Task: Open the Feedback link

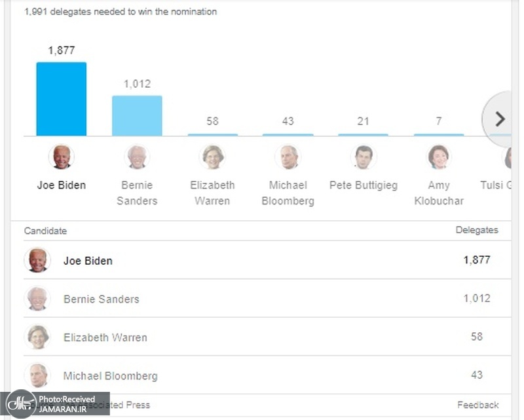Action: pyautogui.click(x=477, y=405)
